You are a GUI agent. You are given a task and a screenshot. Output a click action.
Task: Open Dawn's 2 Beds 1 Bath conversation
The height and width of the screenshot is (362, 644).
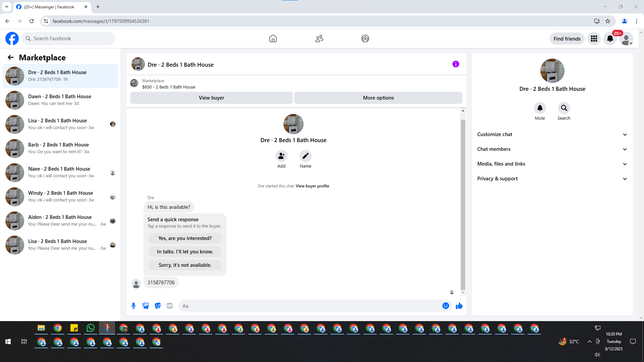[x=60, y=100]
